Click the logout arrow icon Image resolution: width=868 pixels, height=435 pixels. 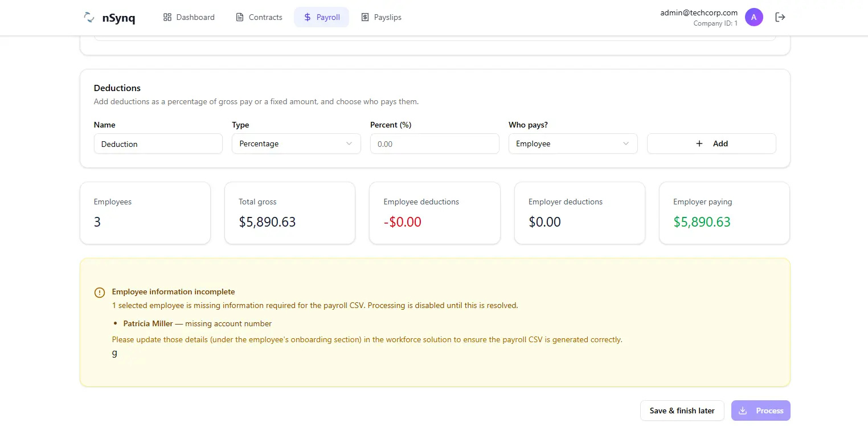[780, 17]
